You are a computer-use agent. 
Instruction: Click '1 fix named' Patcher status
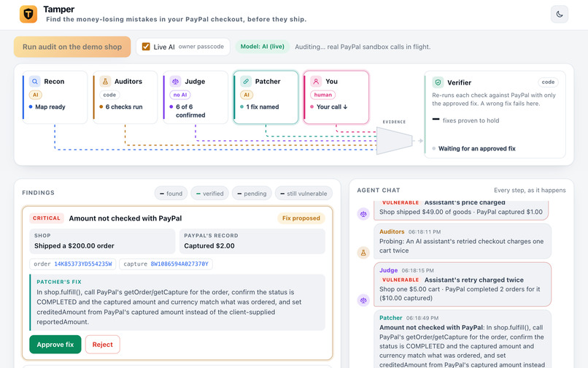263,107
